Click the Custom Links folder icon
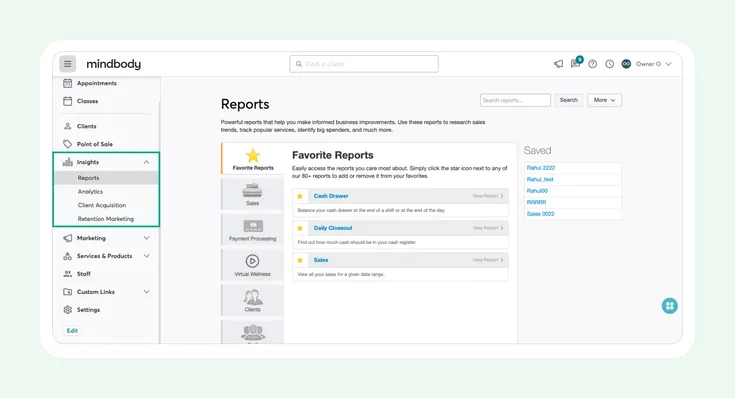Viewport: 735px width, 398px height. click(68, 292)
